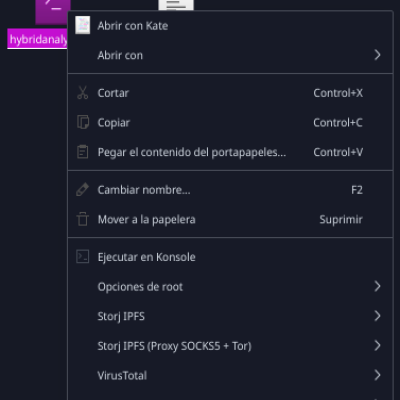Expand the Abrir con submenu arrow
The height and width of the screenshot is (400, 400).
(x=377, y=55)
